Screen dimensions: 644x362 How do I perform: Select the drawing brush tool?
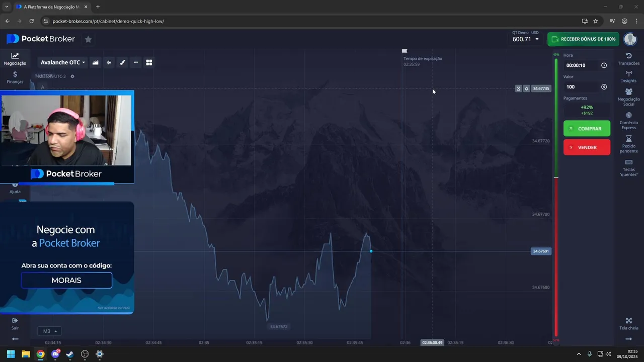tap(122, 62)
